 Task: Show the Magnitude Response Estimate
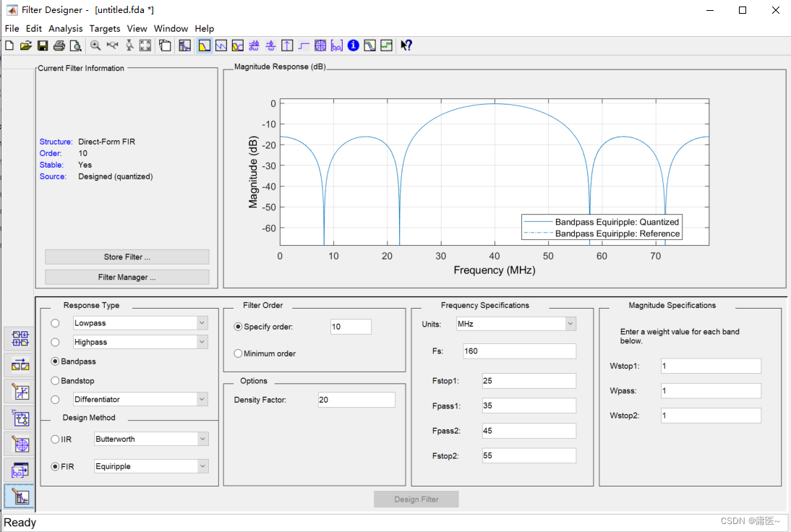point(369,46)
